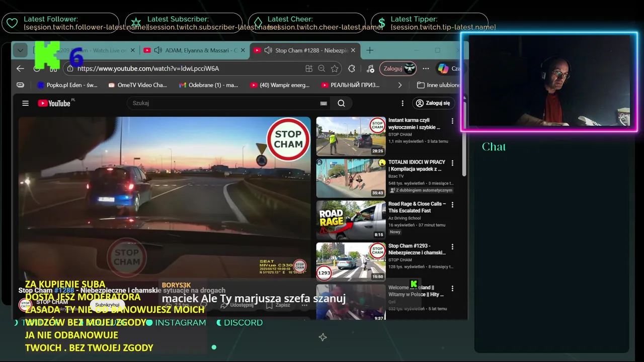644x362 pixels.
Task: Open app-available install icon in address bar
Action: [309, 68]
